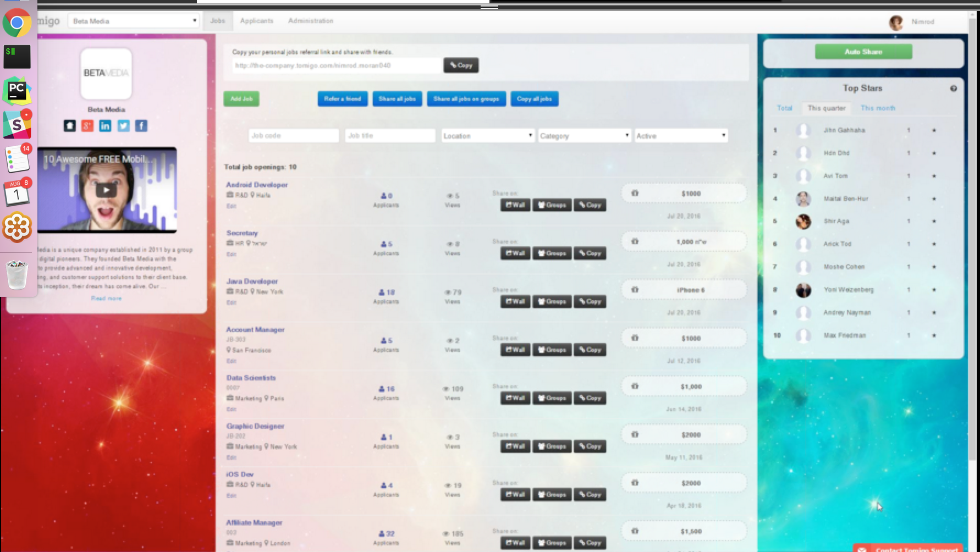
Task: Copy the personal referral link
Action: click(461, 65)
